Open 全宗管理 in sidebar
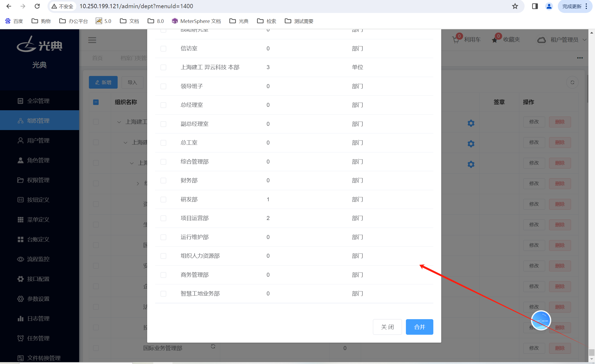595x364 pixels. coord(40,101)
